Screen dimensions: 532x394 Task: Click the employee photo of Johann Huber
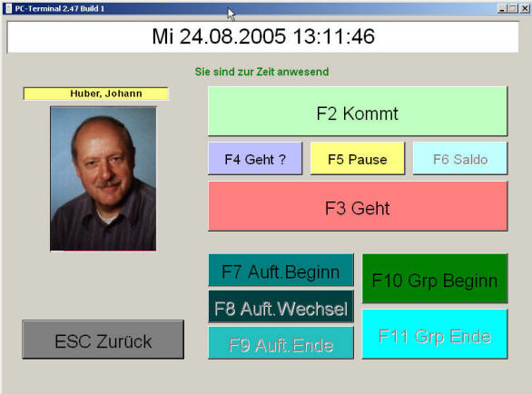click(x=103, y=179)
